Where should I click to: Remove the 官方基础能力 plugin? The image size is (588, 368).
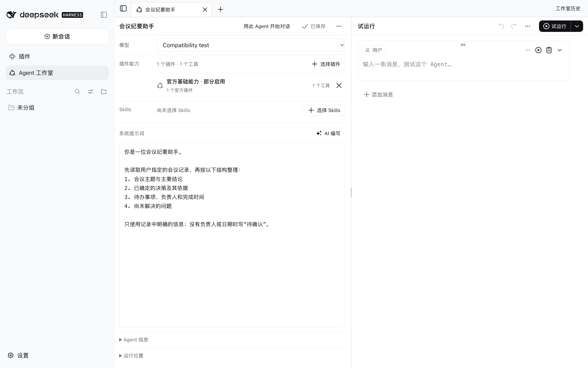click(339, 85)
